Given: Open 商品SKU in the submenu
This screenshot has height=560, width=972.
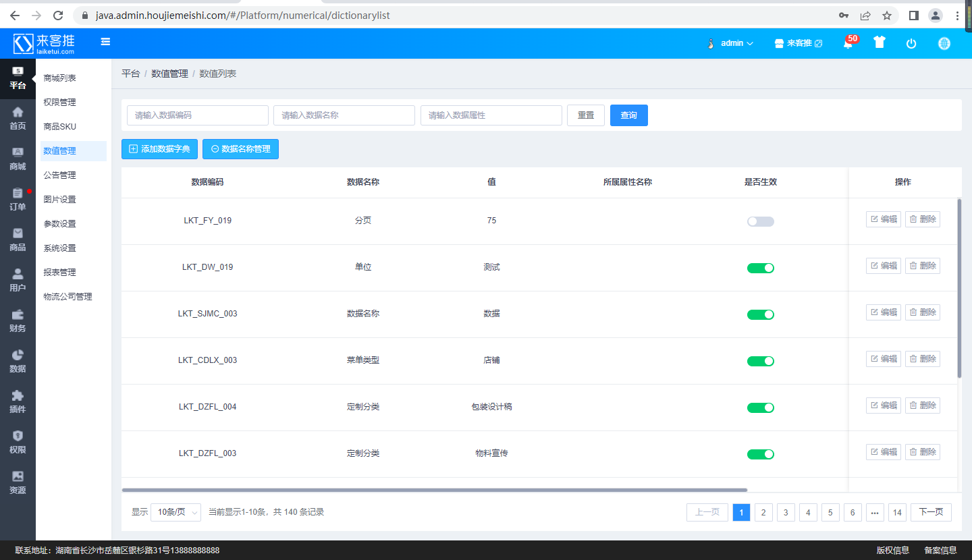Looking at the screenshot, I should 59,127.
